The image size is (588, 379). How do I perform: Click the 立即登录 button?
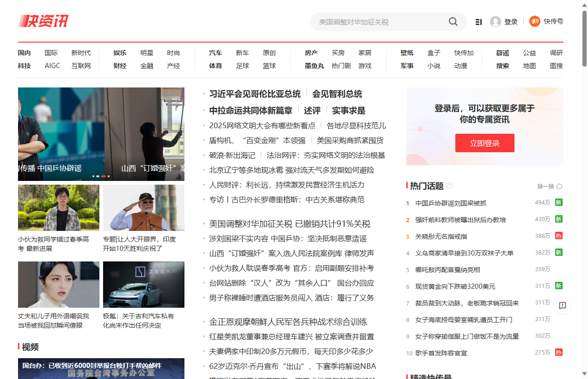(x=484, y=143)
